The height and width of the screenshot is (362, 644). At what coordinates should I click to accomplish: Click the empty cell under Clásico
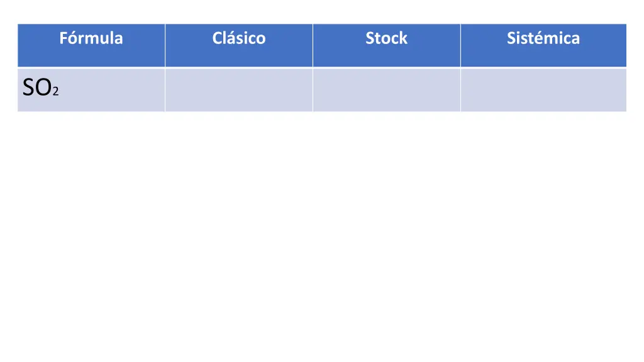coord(239,90)
